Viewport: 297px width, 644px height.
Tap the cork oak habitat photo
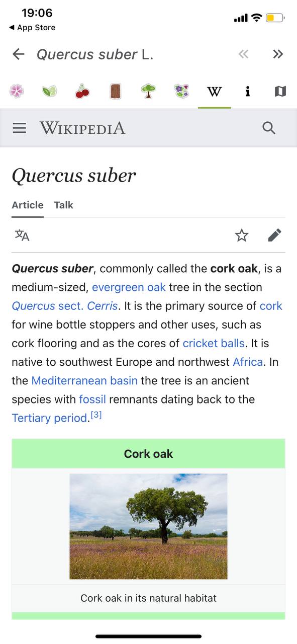[x=148, y=526]
